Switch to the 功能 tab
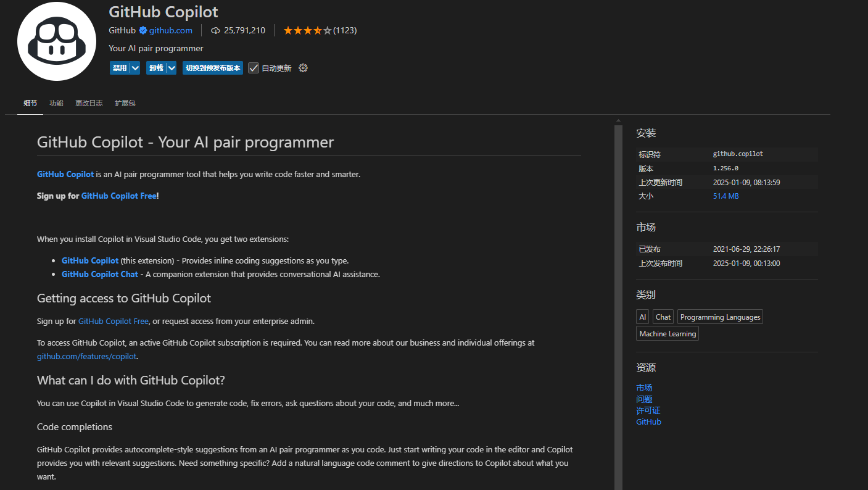This screenshot has width=868, height=490. point(56,103)
